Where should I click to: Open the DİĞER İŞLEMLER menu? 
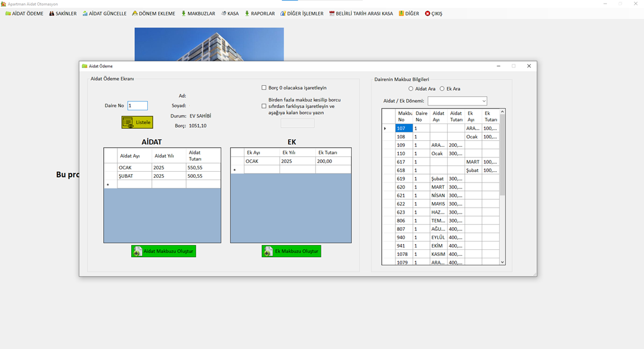point(302,14)
